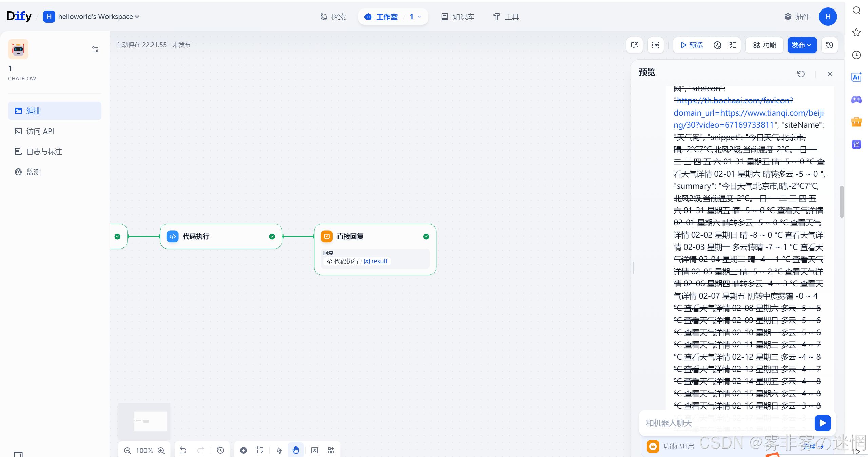868x457 pixels.
Task: Open the 访问 API menu item
Action: point(40,131)
